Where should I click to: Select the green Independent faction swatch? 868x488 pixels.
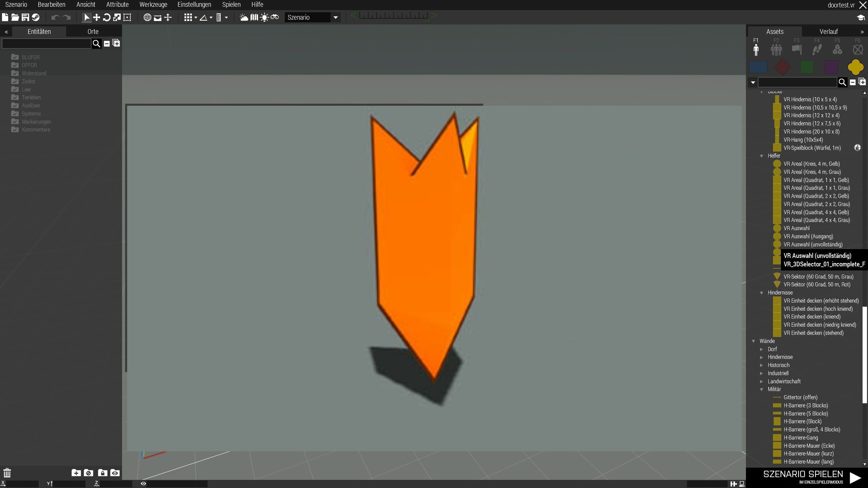(x=807, y=67)
